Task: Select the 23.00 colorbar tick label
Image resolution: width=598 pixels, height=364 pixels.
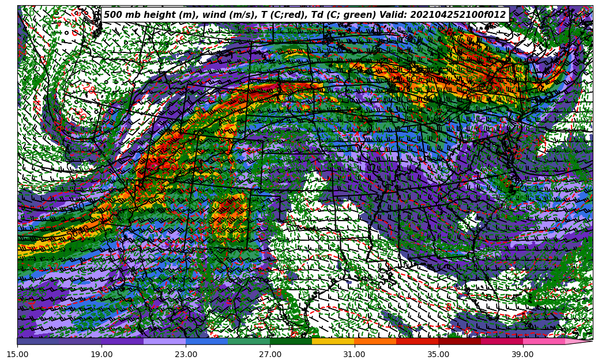Action: [186, 355]
